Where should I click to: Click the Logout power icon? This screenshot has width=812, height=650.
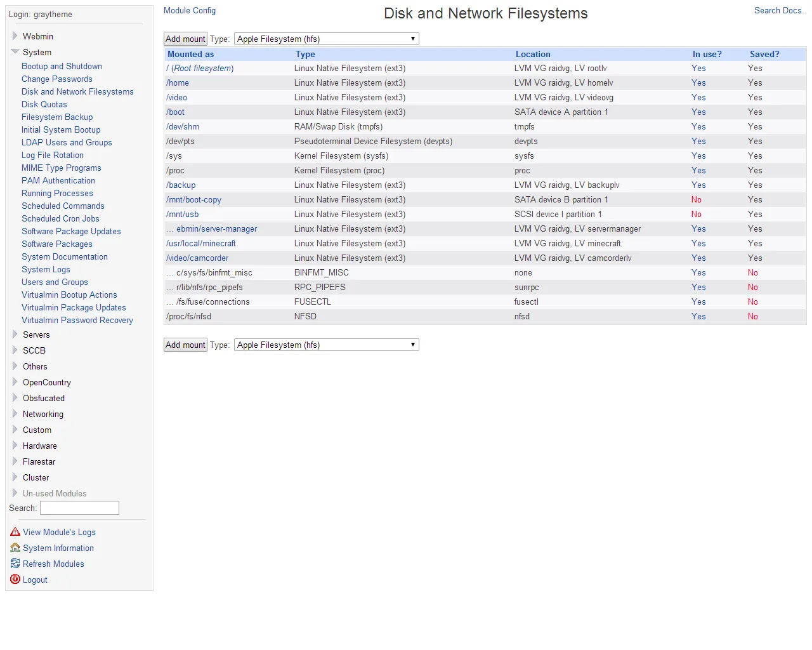point(15,580)
